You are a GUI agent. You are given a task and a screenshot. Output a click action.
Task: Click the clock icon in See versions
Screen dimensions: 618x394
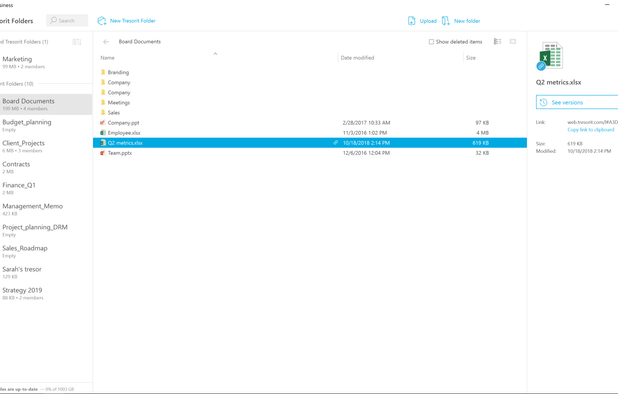[x=544, y=102]
